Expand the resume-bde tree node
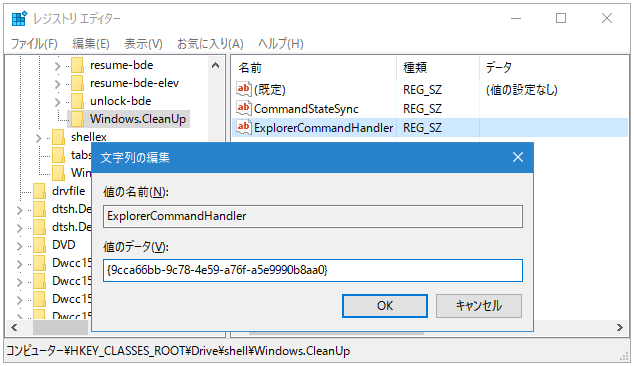The width and height of the screenshot is (634, 366). pyautogui.click(x=57, y=66)
